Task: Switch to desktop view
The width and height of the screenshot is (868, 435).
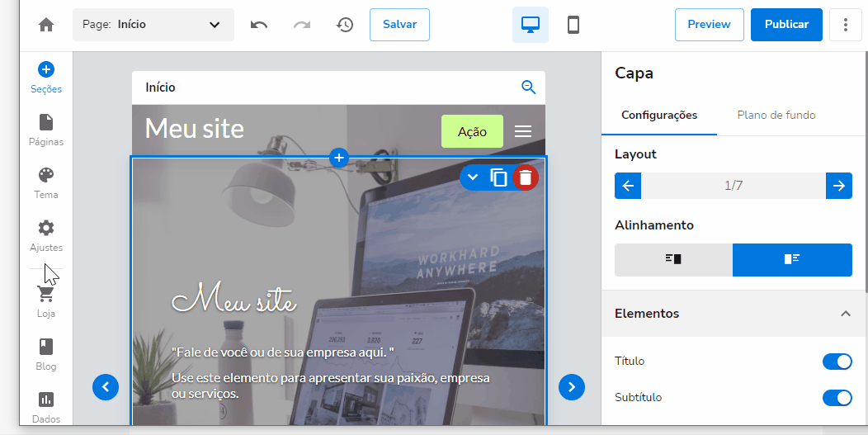Action: click(531, 25)
